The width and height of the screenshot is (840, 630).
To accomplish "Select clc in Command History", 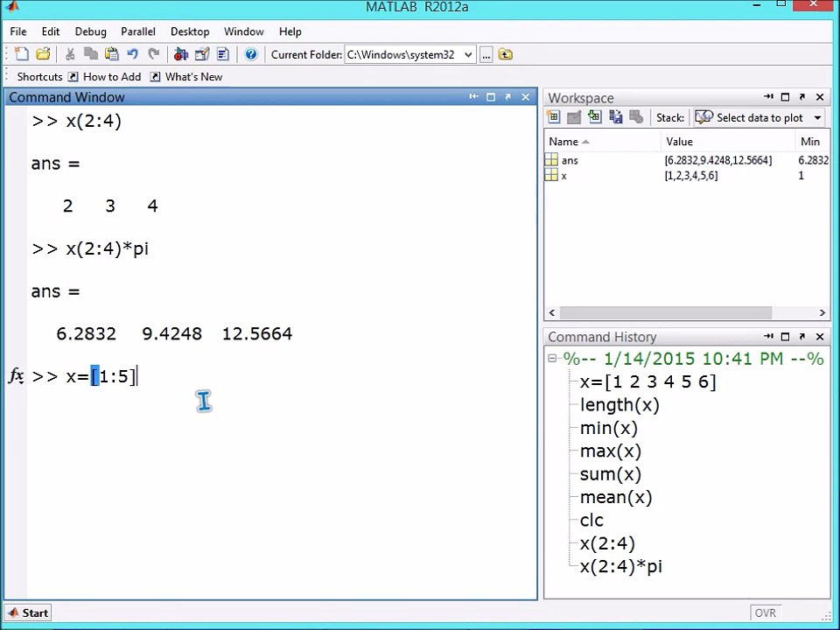I will (592, 520).
